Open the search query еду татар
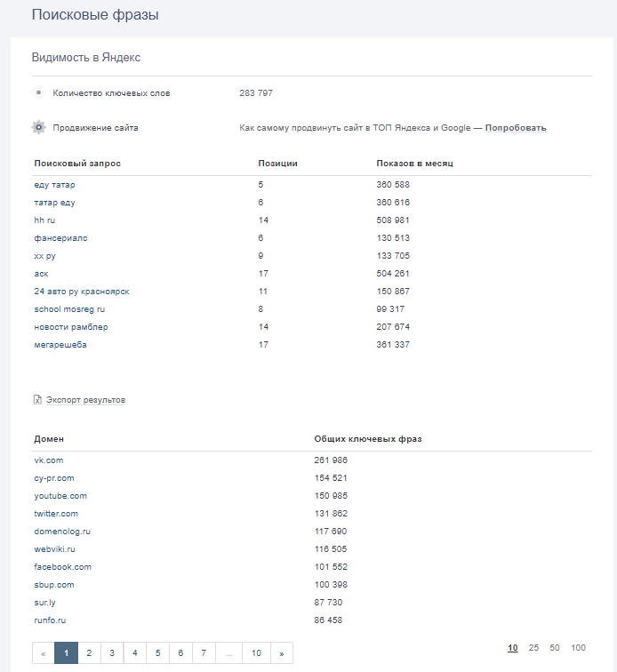Image resolution: width=617 pixels, height=672 pixels. (54, 185)
